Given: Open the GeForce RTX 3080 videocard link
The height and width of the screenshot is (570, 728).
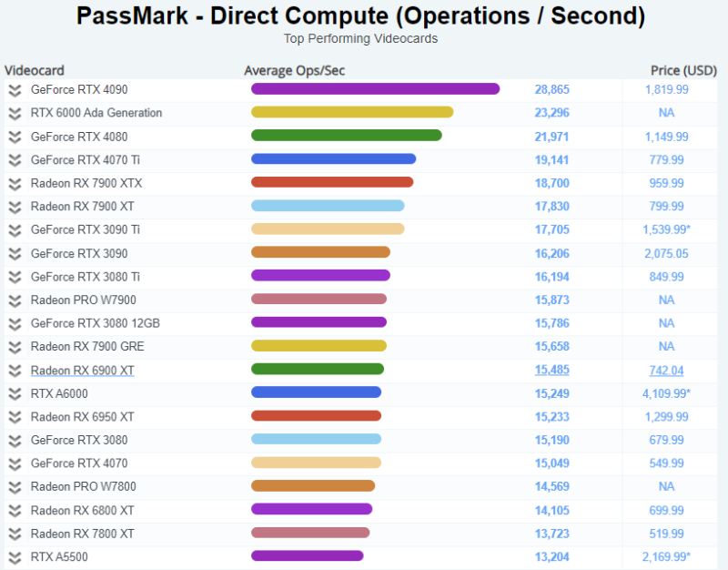Looking at the screenshot, I should (79, 440).
